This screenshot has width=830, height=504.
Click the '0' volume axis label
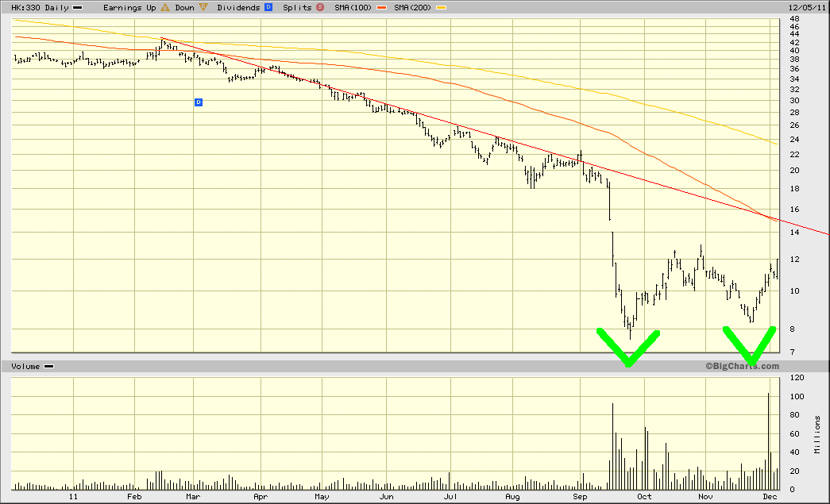click(x=793, y=490)
